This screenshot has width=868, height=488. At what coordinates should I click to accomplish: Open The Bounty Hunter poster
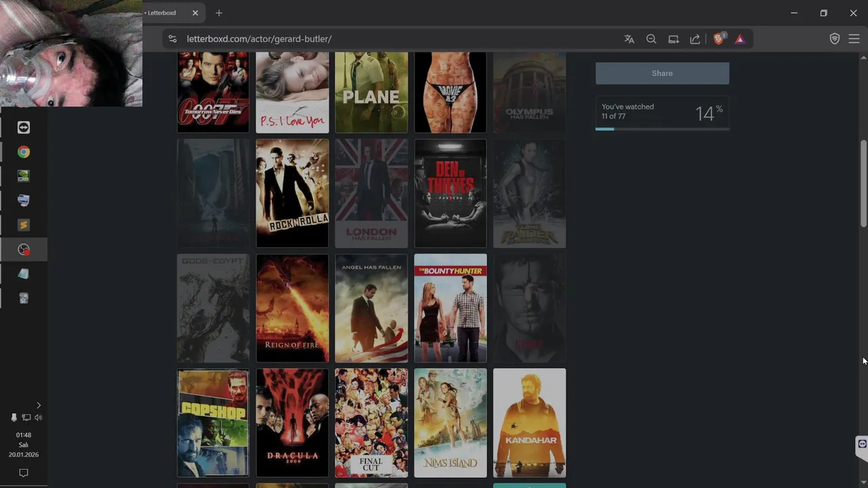coord(450,308)
